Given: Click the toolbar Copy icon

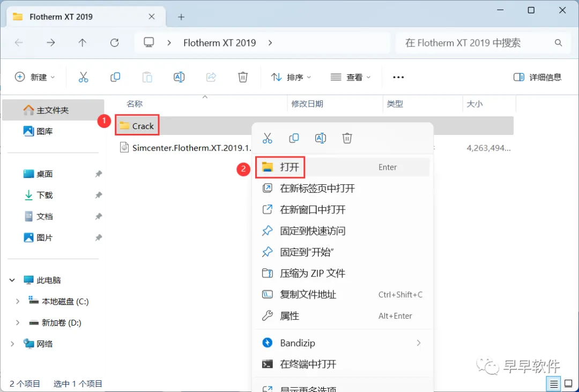Looking at the screenshot, I should (115, 77).
